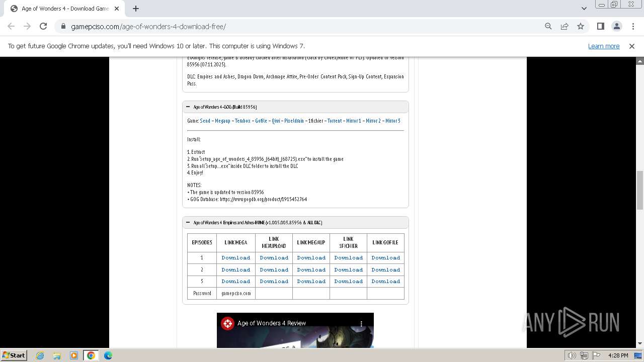This screenshot has width=644, height=362.
Task: Open the Chrome three-dot menu
Action: [x=633, y=26]
